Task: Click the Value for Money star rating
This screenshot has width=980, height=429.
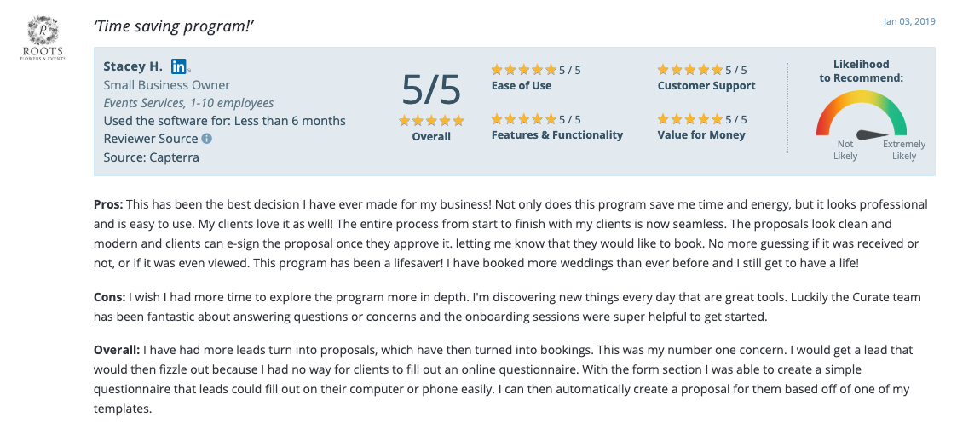Action: (x=689, y=119)
